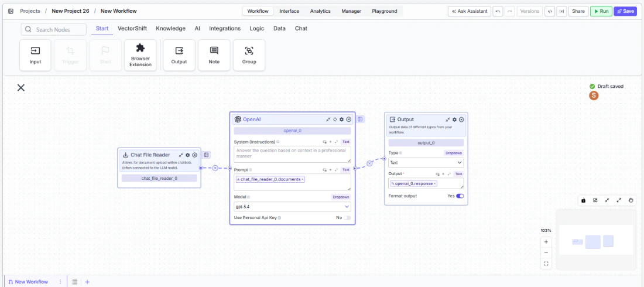The width and height of the screenshot is (644, 287).
Task: Add a Note node to the canvas
Action: pos(214,55)
